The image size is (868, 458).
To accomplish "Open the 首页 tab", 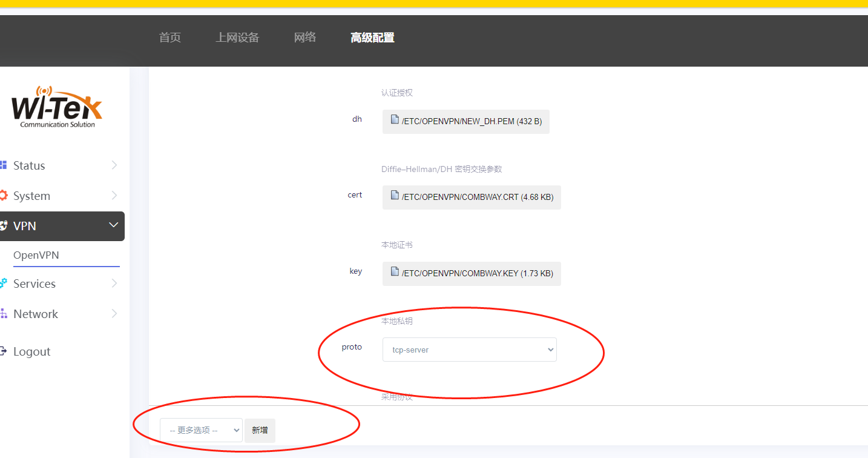I will click(x=170, y=38).
